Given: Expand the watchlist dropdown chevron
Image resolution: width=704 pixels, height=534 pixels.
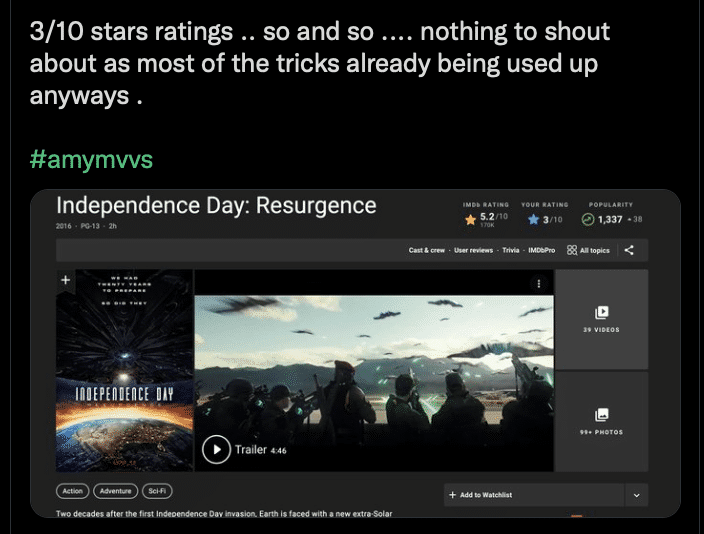Looking at the screenshot, I should pos(636,495).
